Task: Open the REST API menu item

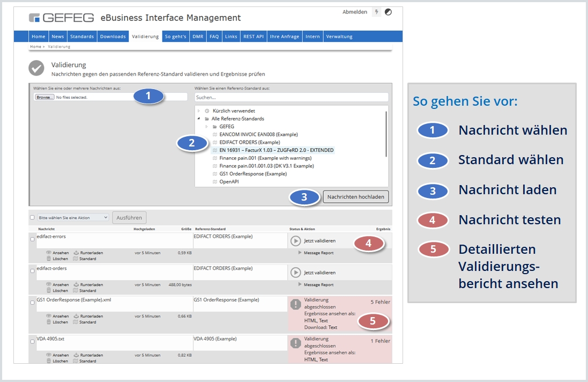Action: pyautogui.click(x=253, y=36)
